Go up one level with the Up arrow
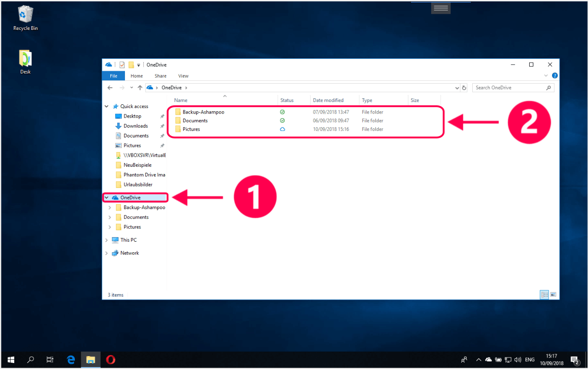Viewport: 588px width, 369px height. pos(140,88)
